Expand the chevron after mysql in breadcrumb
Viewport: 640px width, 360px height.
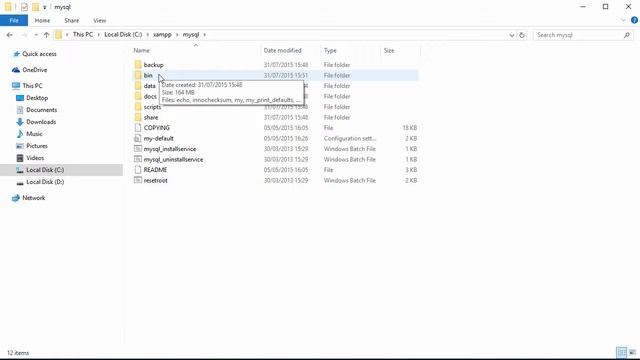pyautogui.click(x=204, y=35)
